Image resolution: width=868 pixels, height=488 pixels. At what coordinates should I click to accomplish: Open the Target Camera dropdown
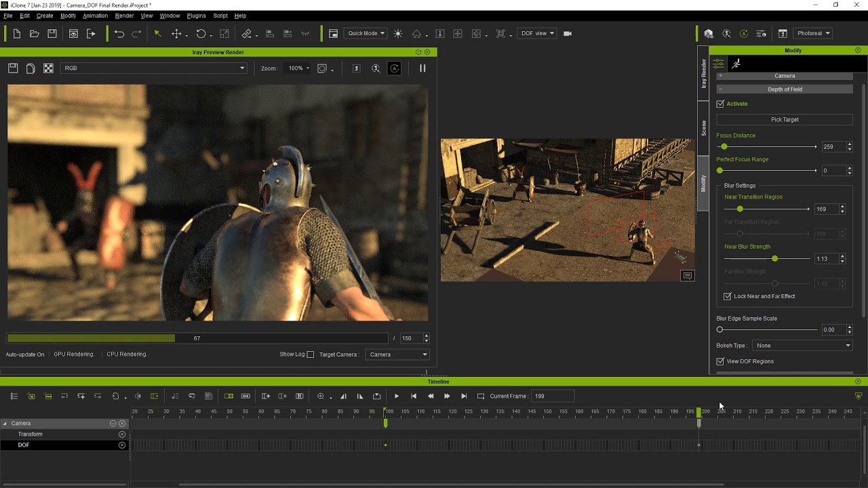pyautogui.click(x=397, y=354)
